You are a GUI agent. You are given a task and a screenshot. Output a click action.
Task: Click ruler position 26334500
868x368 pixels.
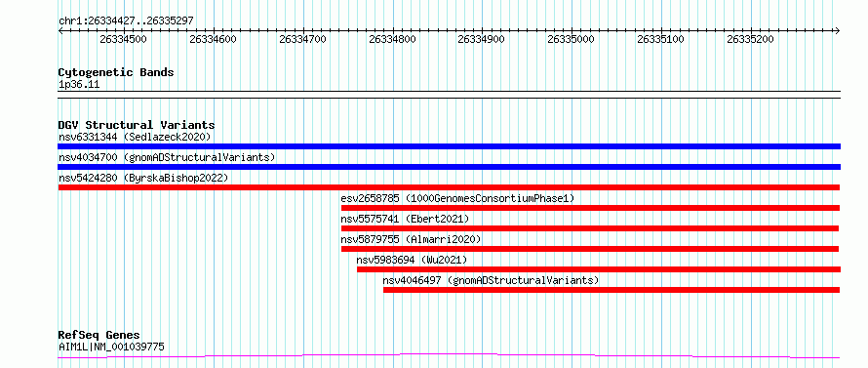(124, 39)
